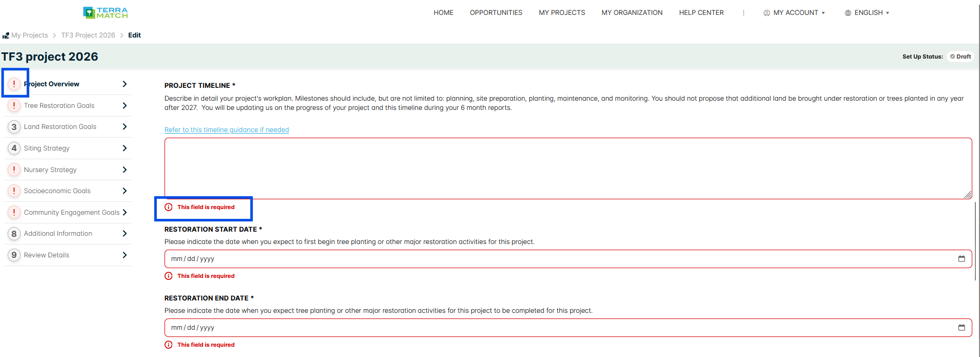The image size is (980, 357).
Task: Click the Edit breadcrumb text
Action: click(134, 35)
